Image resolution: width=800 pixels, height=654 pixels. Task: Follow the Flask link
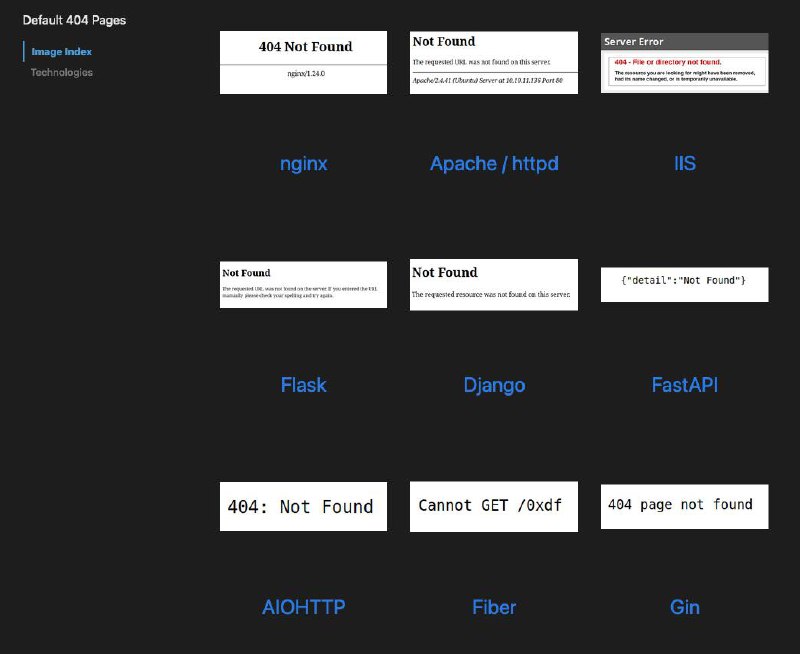(304, 385)
